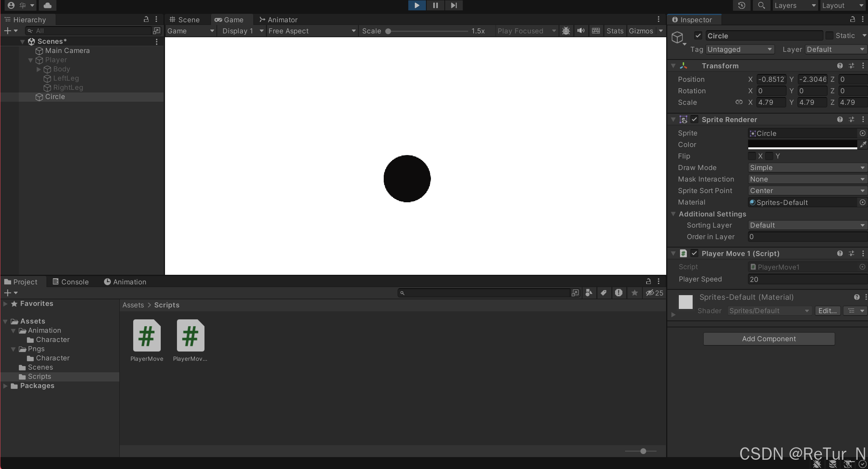Image resolution: width=868 pixels, height=469 pixels.
Task: Click the Add Component button
Action: tap(769, 339)
